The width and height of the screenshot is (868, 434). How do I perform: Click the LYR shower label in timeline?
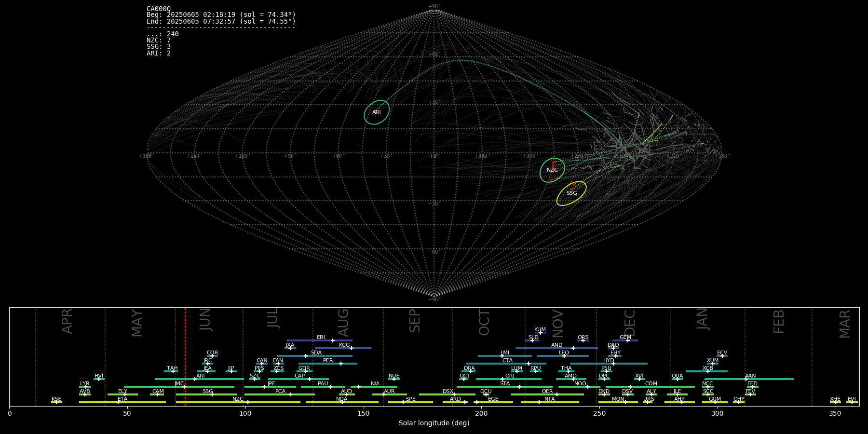85,383
